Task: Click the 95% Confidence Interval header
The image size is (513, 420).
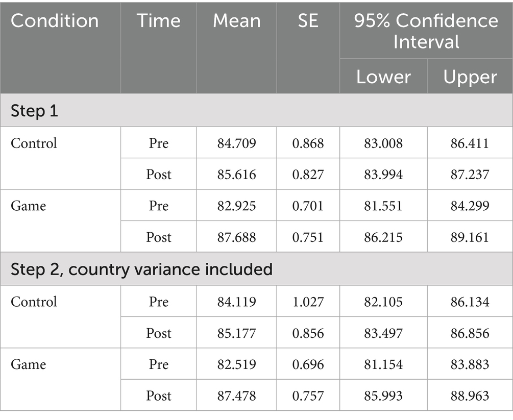Action: [426, 31]
